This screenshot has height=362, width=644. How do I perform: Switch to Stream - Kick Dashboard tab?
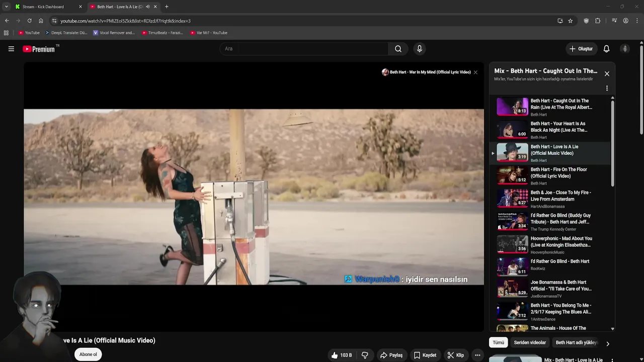(x=48, y=7)
